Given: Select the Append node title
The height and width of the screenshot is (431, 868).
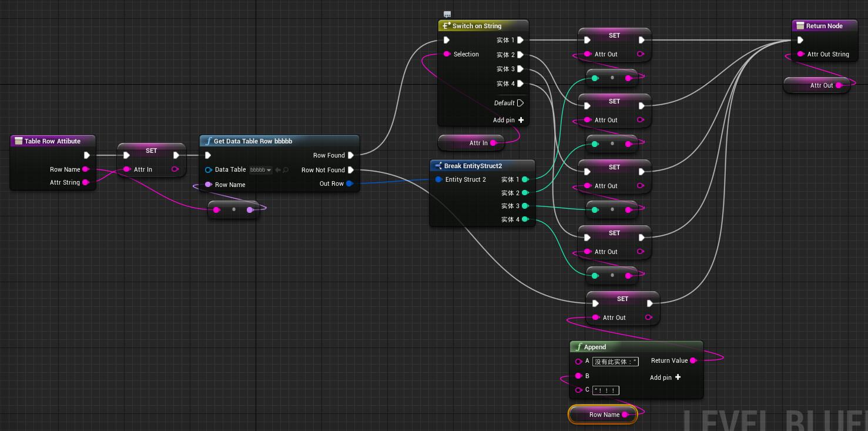Looking at the screenshot, I should tap(595, 347).
